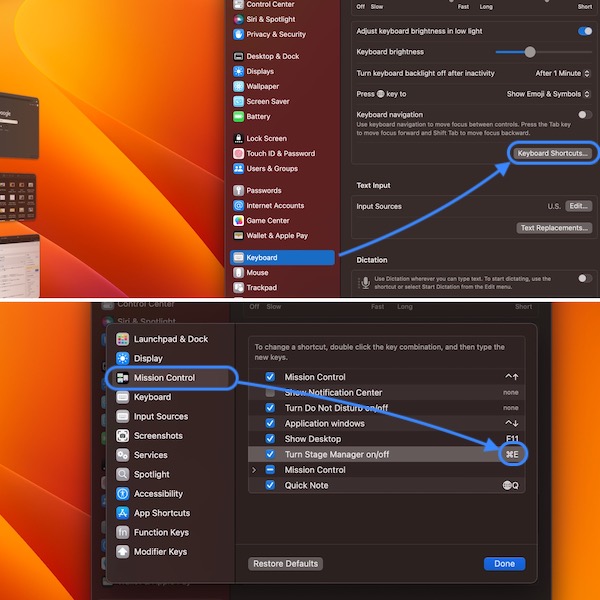Click 'none' shortcut for Show Notification Center
Viewport: 600px width, 600px height.
(x=511, y=392)
